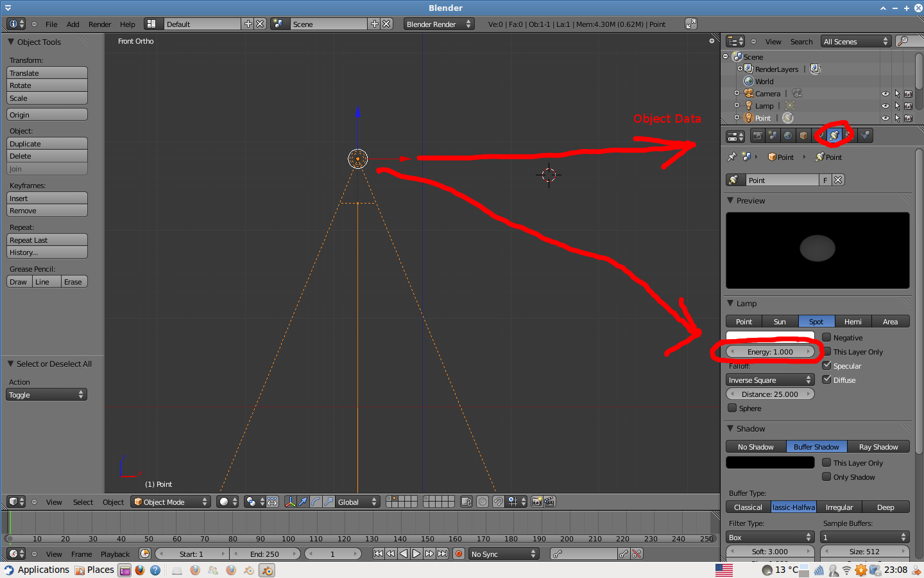Click the Energy 1.000 slider

770,352
